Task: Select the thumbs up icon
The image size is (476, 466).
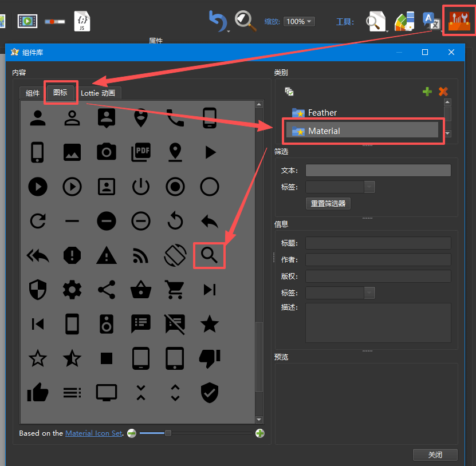Action: click(38, 393)
